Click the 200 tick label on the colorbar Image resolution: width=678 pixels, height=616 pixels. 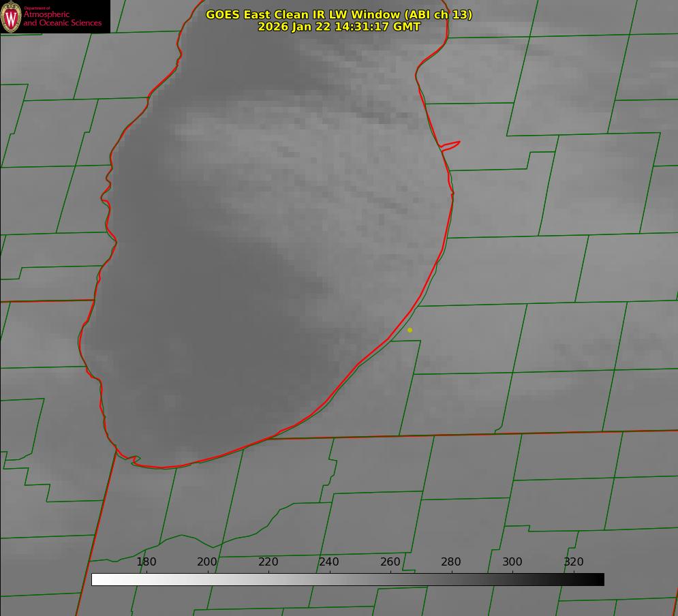[207, 561]
